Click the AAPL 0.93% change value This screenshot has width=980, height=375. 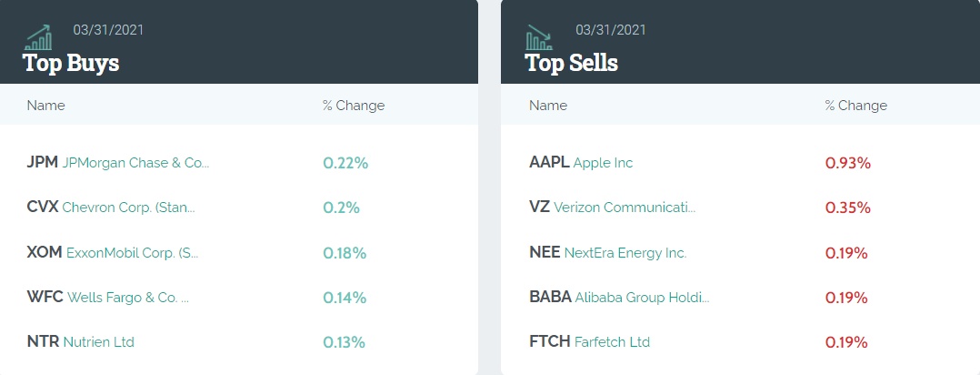coord(848,164)
